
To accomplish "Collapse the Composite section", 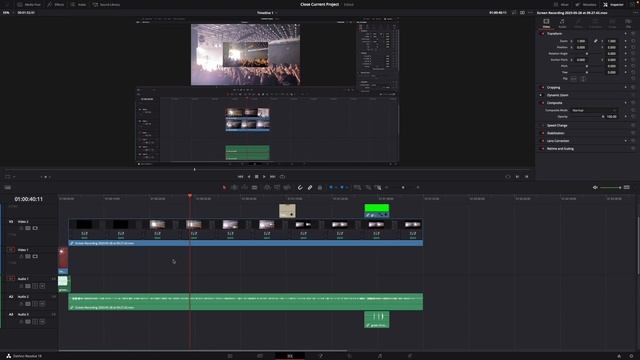I will click(x=555, y=103).
